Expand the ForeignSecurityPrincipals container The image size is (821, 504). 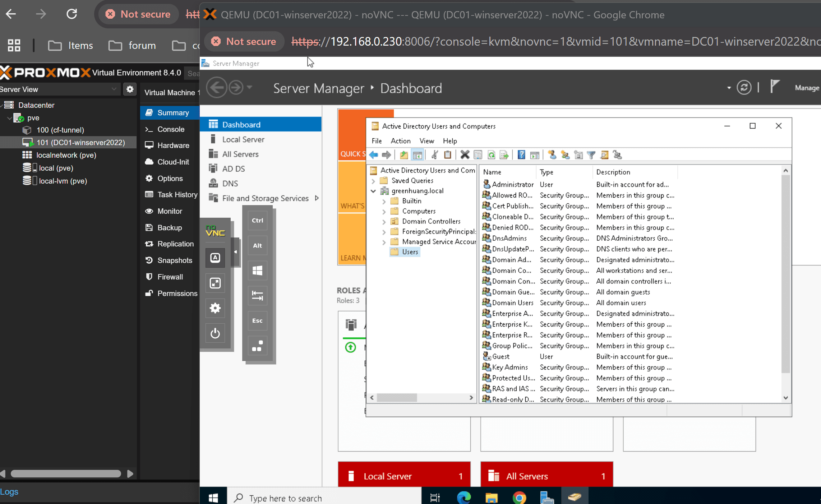pos(384,232)
